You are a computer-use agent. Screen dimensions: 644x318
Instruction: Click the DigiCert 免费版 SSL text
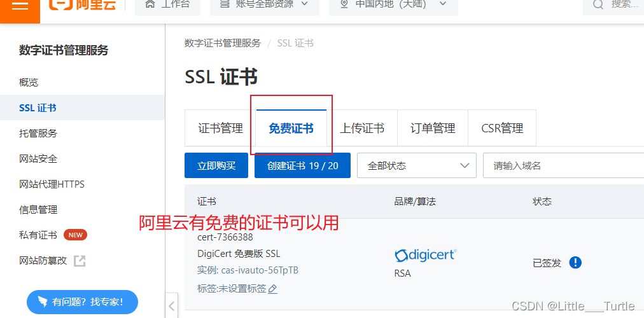(x=239, y=254)
